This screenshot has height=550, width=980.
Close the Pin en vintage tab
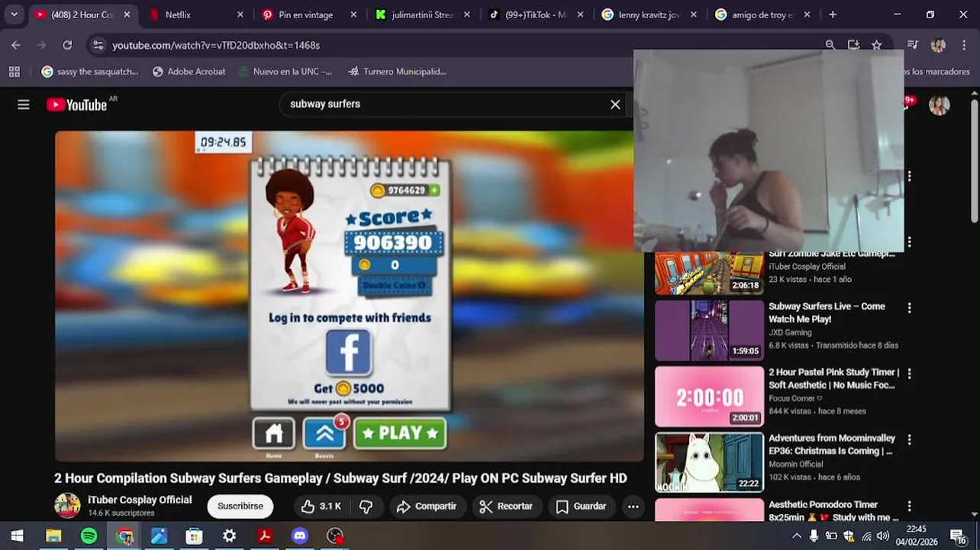(x=354, y=15)
